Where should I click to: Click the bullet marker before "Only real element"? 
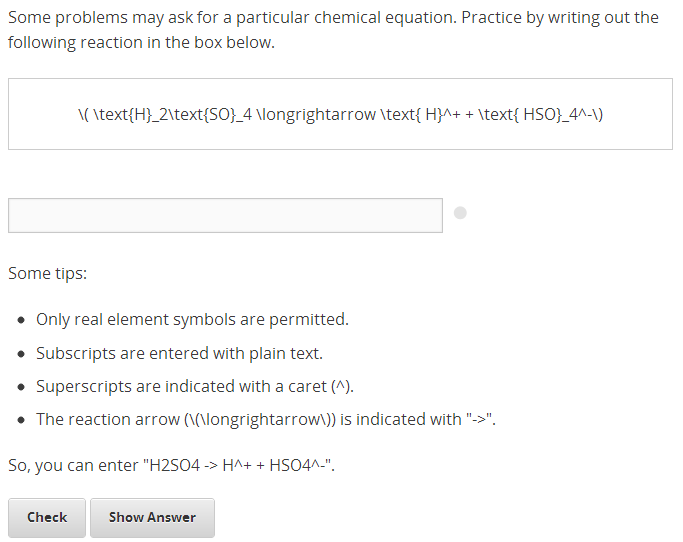coord(22,321)
